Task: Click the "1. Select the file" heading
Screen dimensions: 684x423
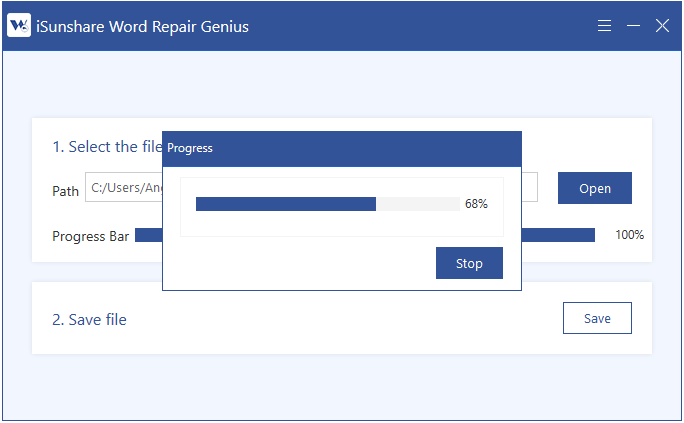Action: (107, 147)
